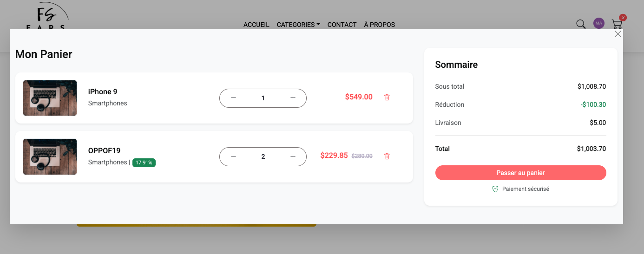The height and width of the screenshot is (254, 644).
Task: Open the Contact menu item
Action: (342, 25)
